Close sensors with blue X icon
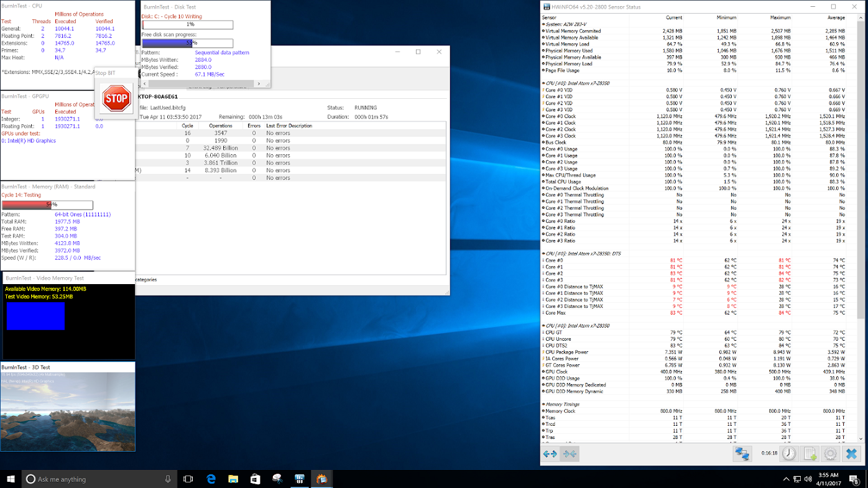The image size is (868, 488). pyautogui.click(x=851, y=454)
